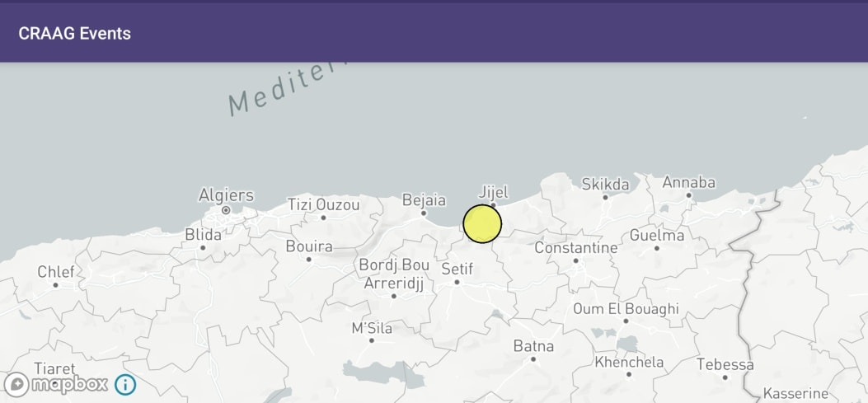Click the Jijel city label
The width and height of the screenshot is (868, 403).
[x=493, y=192]
